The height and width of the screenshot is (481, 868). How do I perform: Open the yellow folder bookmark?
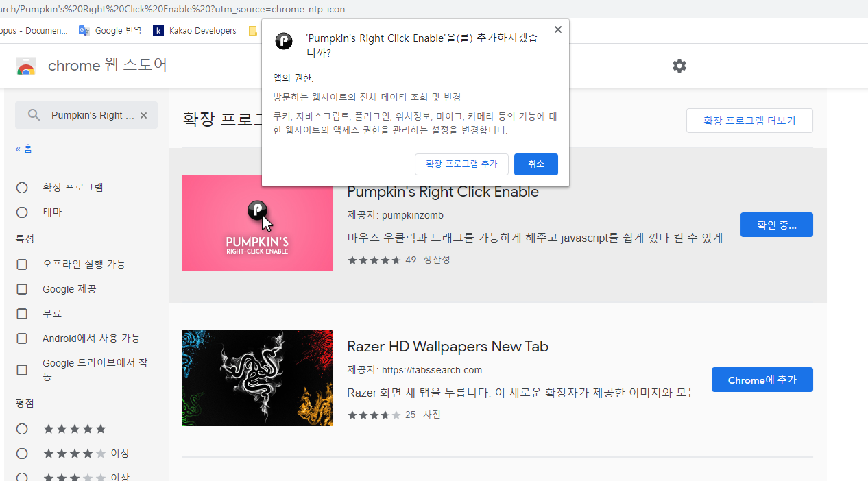click(x=253, y=30)
